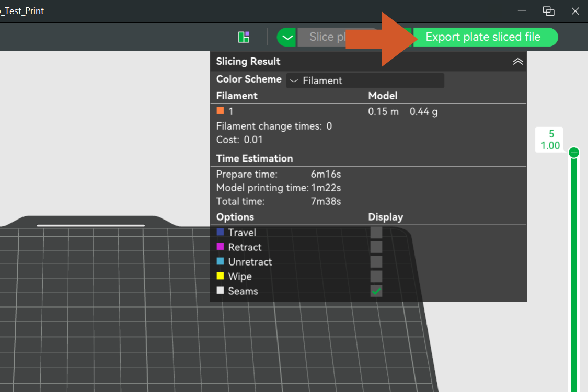Open the Color Scheme Filament dropdown
The height and width of the screenshot is (392, 588).
click(x=365, y=80)
